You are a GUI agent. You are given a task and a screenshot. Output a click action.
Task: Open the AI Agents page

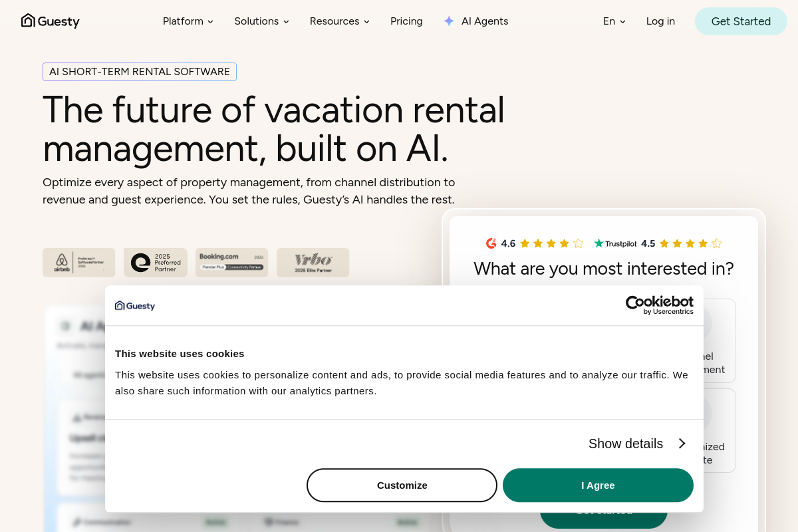[x=485, y=21]
